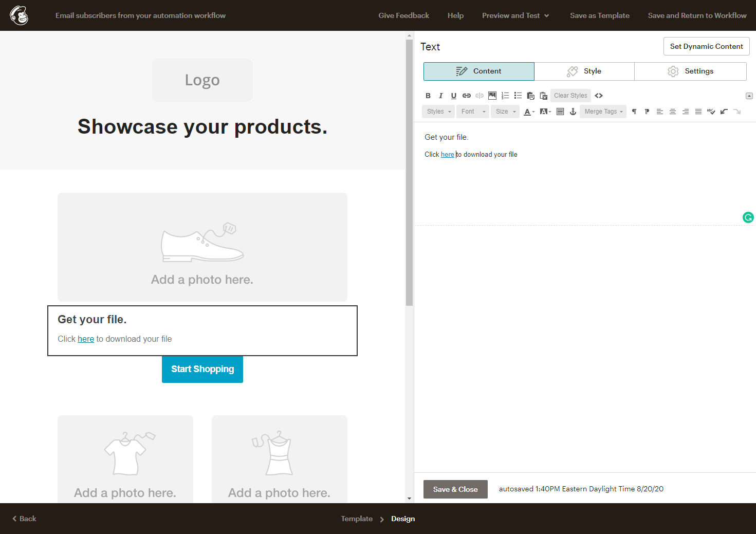Open the text color picker
Screen dimensions: 756x534
(529, 112)
